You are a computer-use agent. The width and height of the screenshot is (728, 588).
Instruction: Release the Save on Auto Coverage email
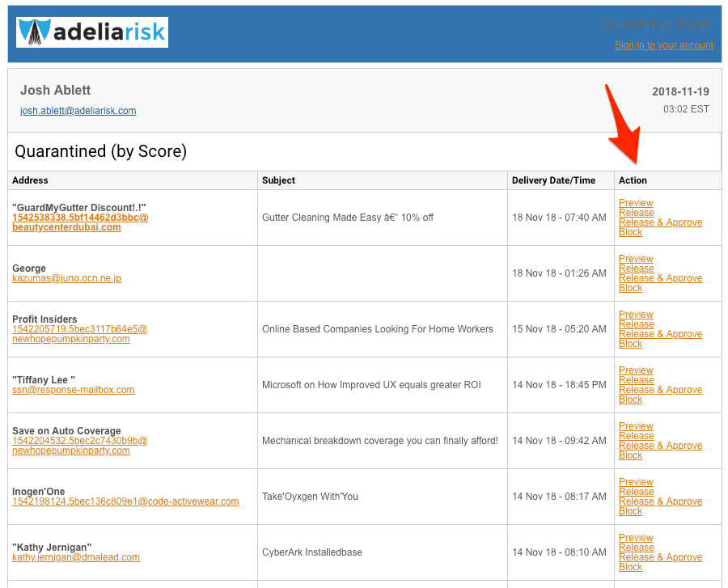pos(636,435)
